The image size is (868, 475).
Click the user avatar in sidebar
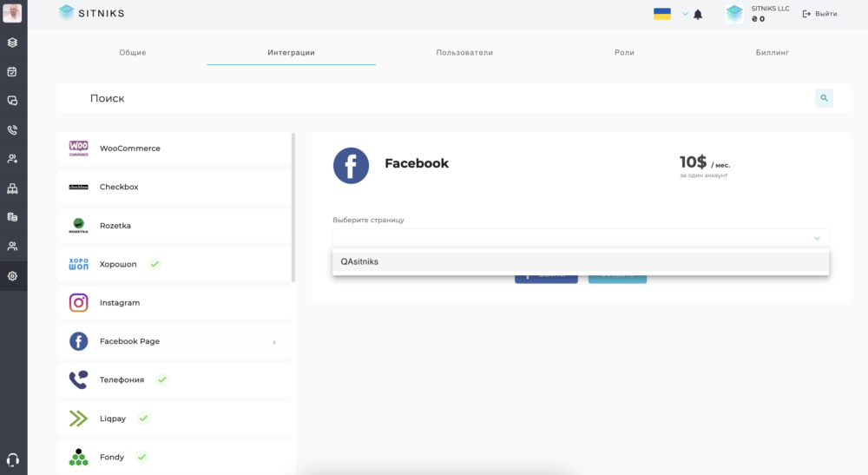point(12,13)
